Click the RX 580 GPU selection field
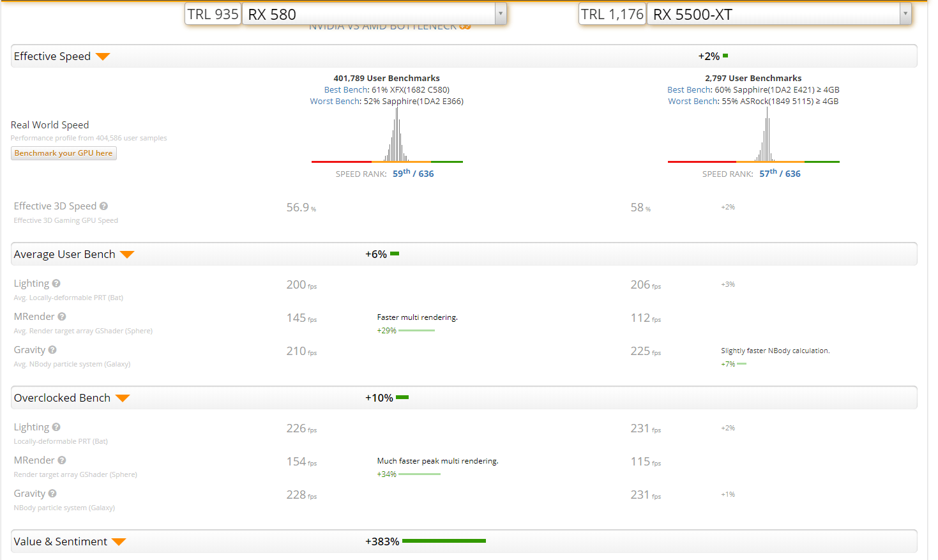This screenshot has width=938, height=560. click(x=374, y=13)
